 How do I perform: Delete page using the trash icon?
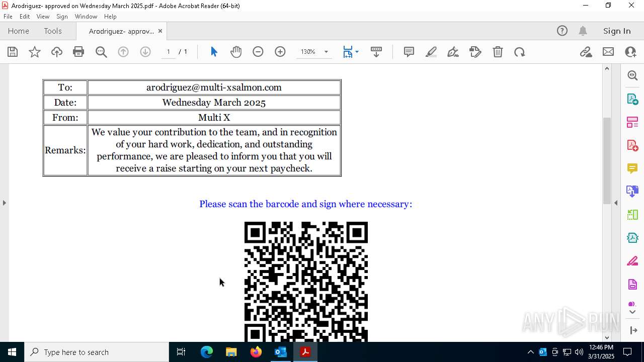tap(498, 52)
